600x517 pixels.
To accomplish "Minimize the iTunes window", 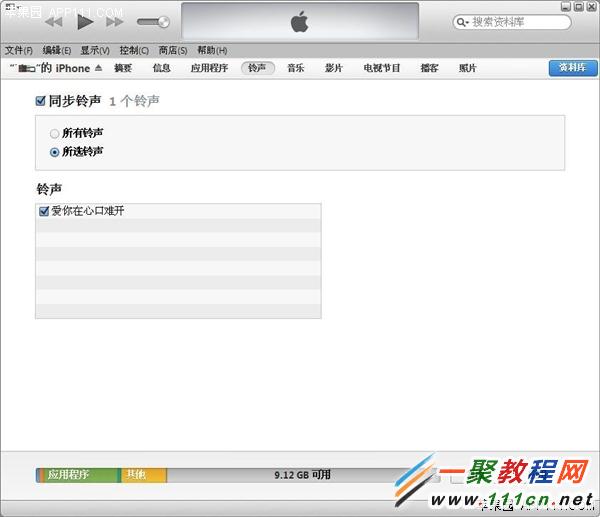I will (x=566, y=6).
